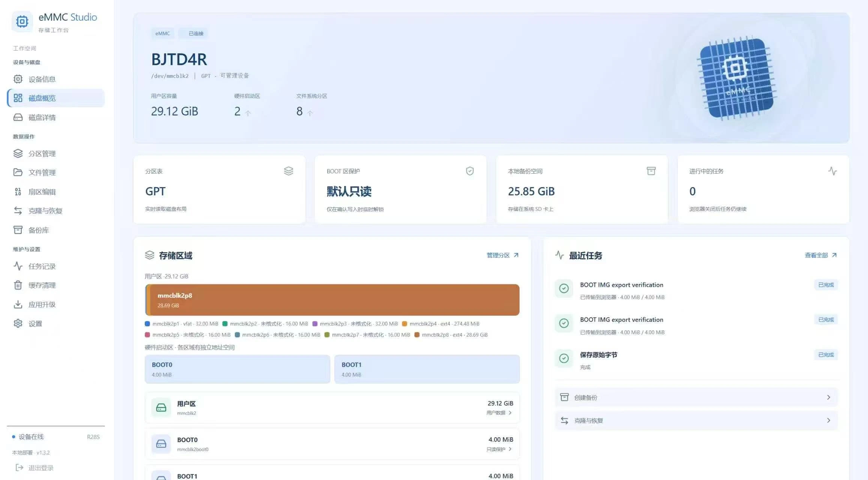This screenshot has width=868, height=480.
Task: Click the 创建备份 quick action button
Action: click(x=696, y=397)
